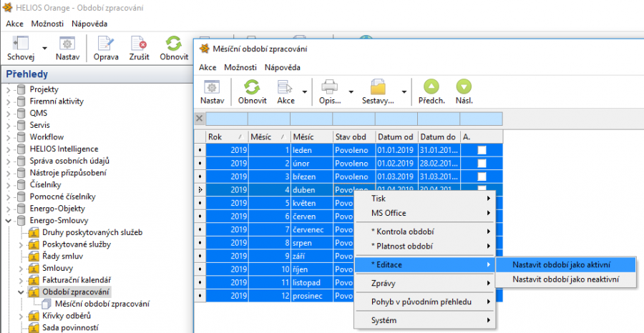The width and height of the screenshot is (644, 333).
Task: Click folder icon next to Řady smluv
Action: [x=34, y=257]
